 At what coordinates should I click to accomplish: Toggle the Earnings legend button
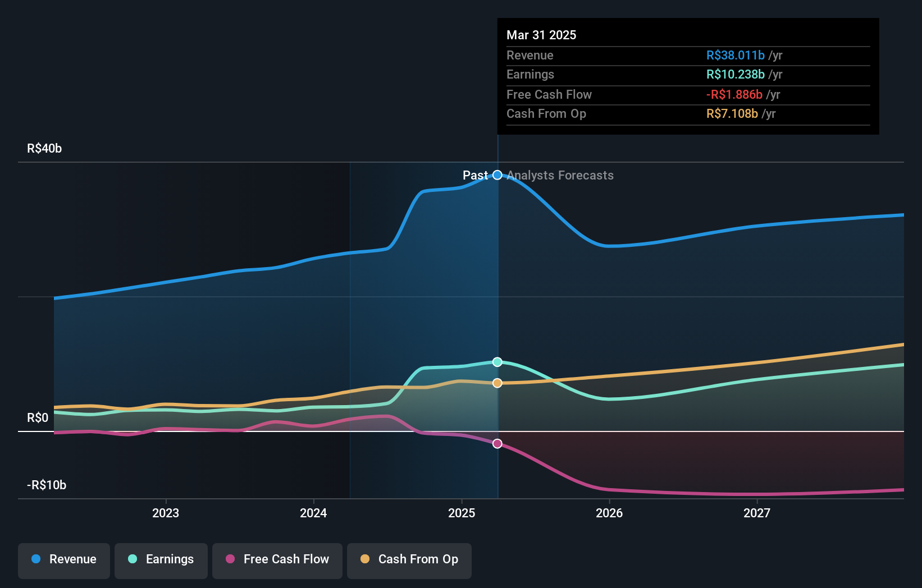tap(161, 561)
